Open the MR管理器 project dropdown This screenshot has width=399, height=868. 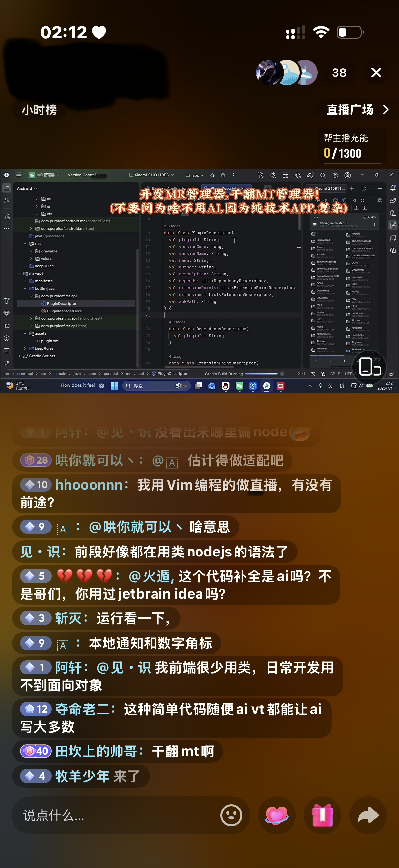(44, 175)
